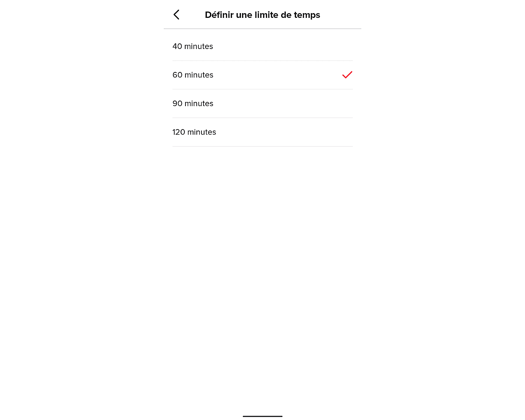
Task: Select 60 minutes time limit
Action: click(x=262, y=75)
